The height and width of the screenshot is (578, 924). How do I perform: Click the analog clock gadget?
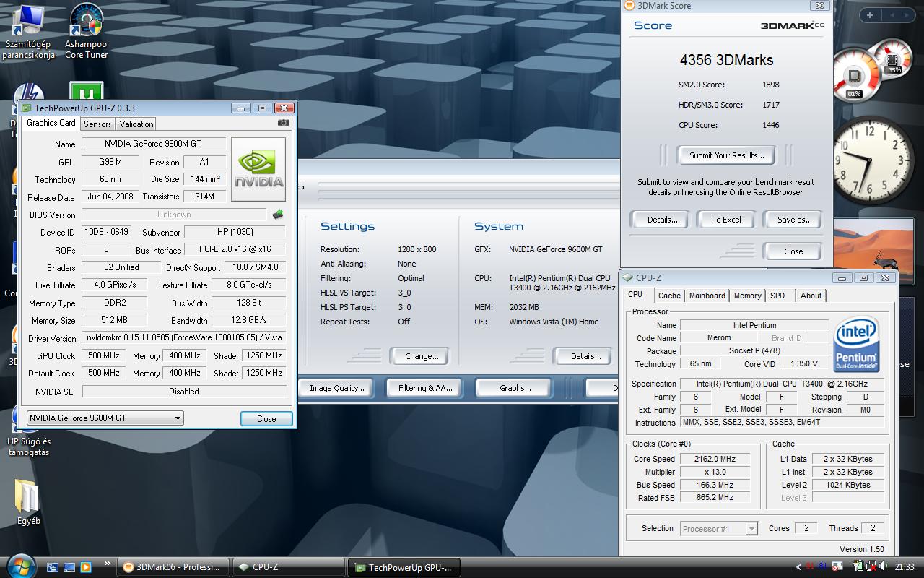tap(871, 160)
